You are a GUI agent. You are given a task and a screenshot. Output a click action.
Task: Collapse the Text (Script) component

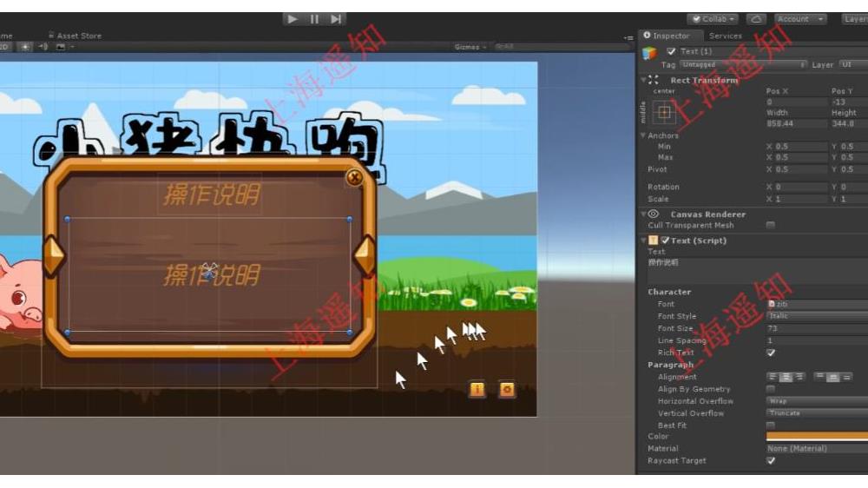click(x=643, y=241)
